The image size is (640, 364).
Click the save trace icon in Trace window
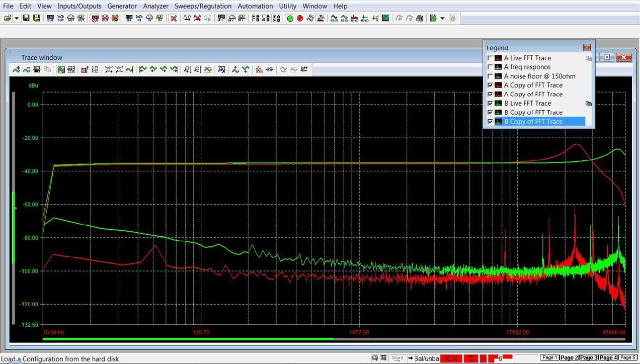[x=37, y=69]
